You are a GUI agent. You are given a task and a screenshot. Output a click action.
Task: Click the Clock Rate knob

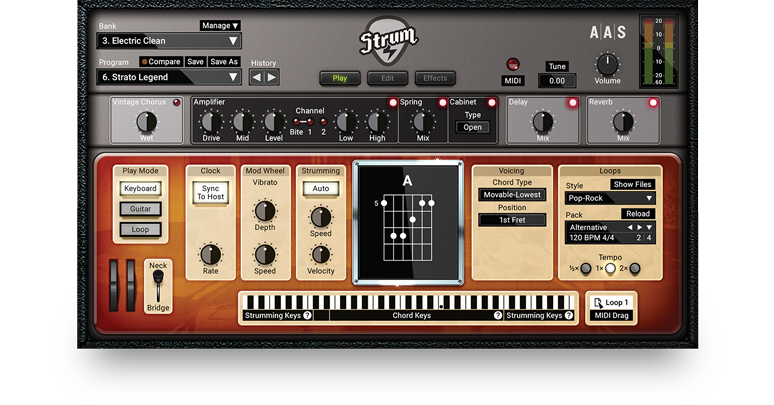[x=210, y=254]
